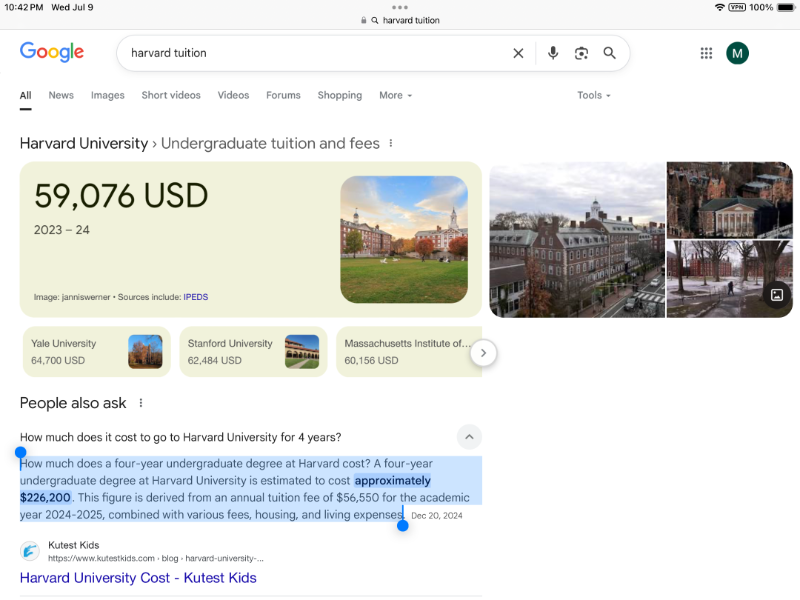The height and width of the screenshot is (600, 800).
Task: Open Google Lens image search
Action: click(x=581, y=53)
